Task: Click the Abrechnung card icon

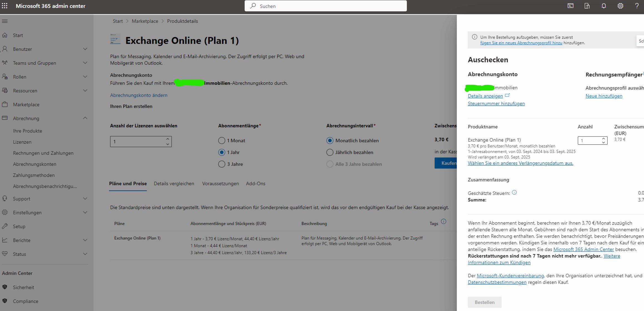Action: click(x=5, y=118)
